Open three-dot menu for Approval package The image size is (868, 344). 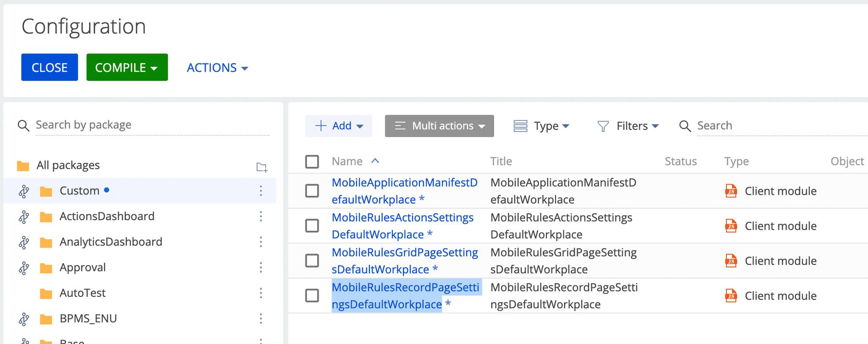tap(261, 267)
